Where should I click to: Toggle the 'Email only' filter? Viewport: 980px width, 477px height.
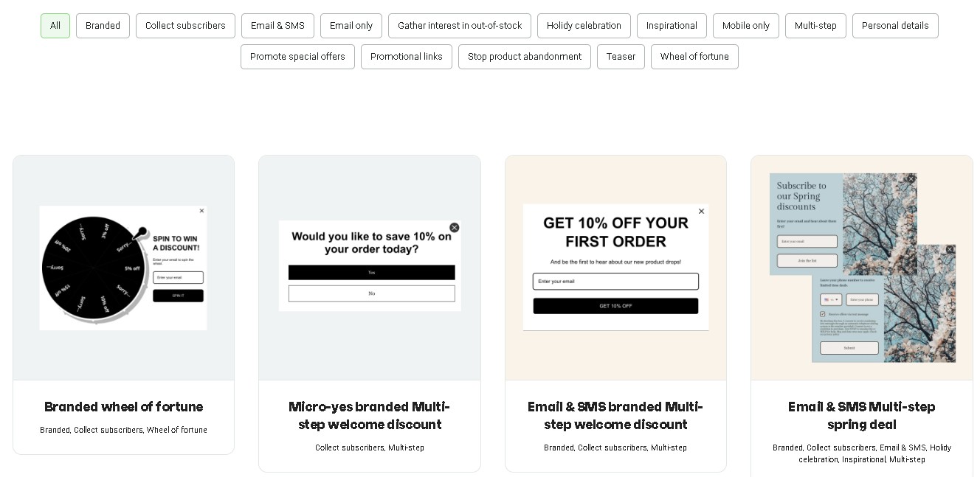pos(351,26)
